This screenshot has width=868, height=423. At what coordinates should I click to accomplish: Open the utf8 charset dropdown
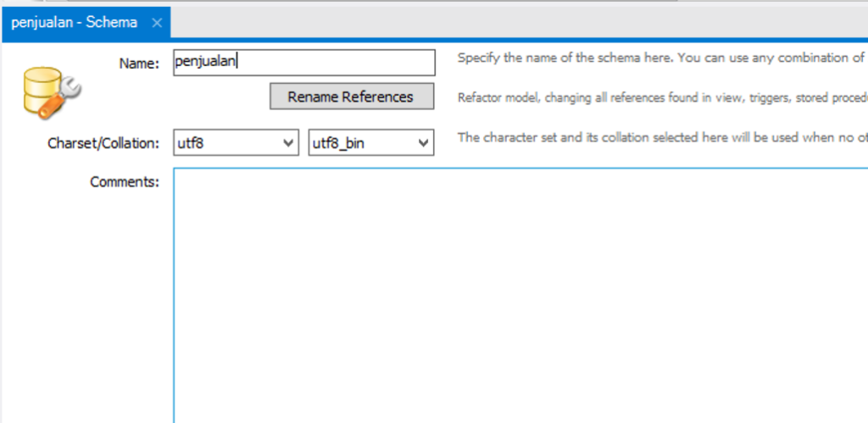(236, 143)
